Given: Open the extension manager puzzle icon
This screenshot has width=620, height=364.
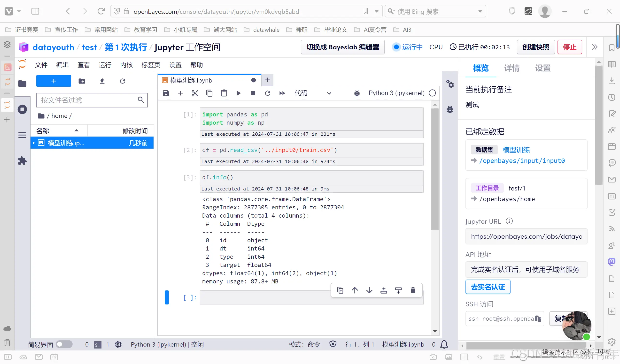Looking at the screenshot, I should (22, 161).
